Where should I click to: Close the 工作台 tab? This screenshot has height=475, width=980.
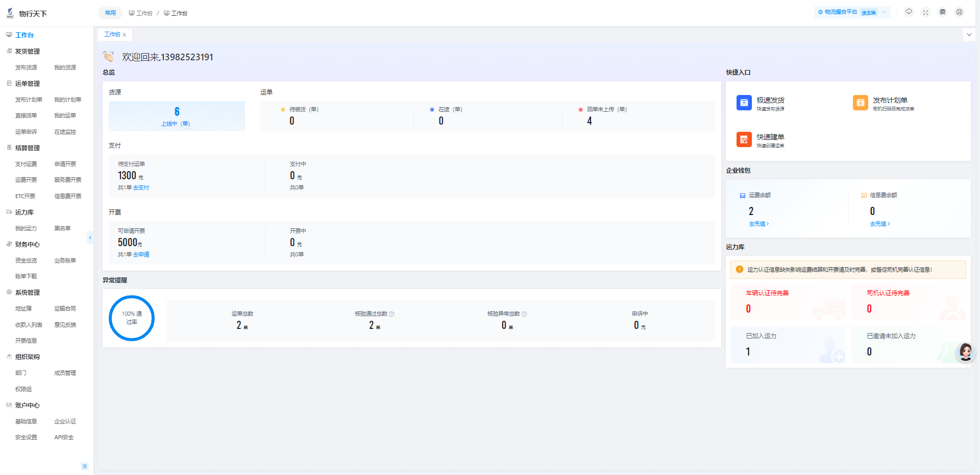coord(124,35)
